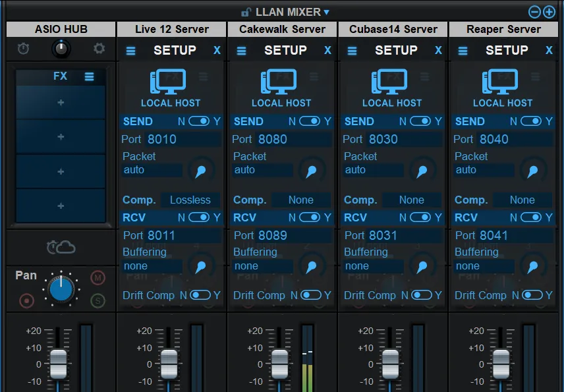Toggle Drift Comp on the Cubase14 Server
The image size is (564, 392).
tap(422, 295)
